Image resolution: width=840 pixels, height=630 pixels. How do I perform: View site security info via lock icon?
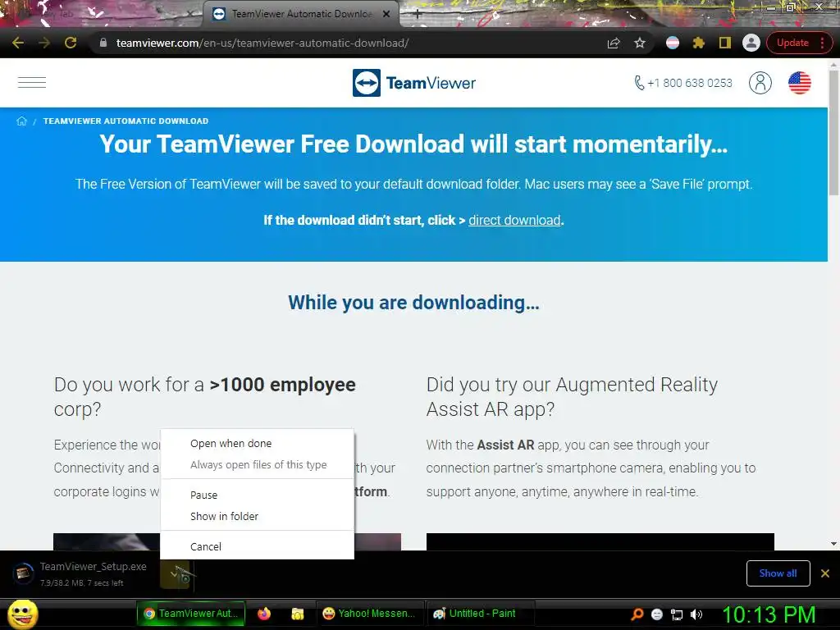[x=103, y=43]
